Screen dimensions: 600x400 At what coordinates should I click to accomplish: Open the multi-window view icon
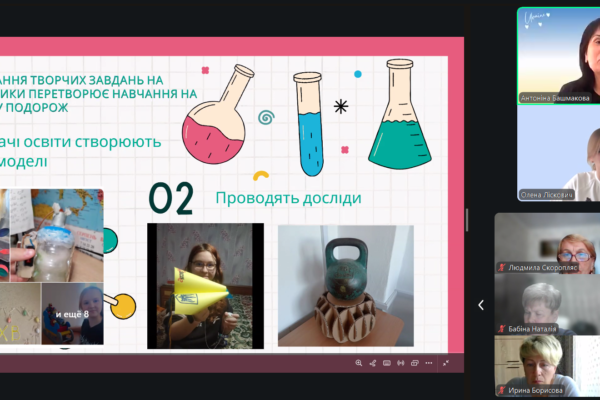click(415, 363)
